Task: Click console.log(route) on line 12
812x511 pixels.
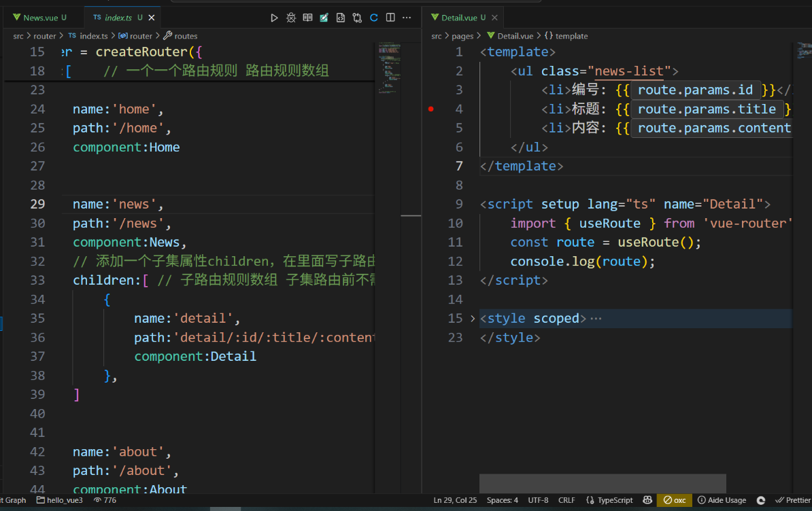Action: pyautogui.click(x=579, y=261)
